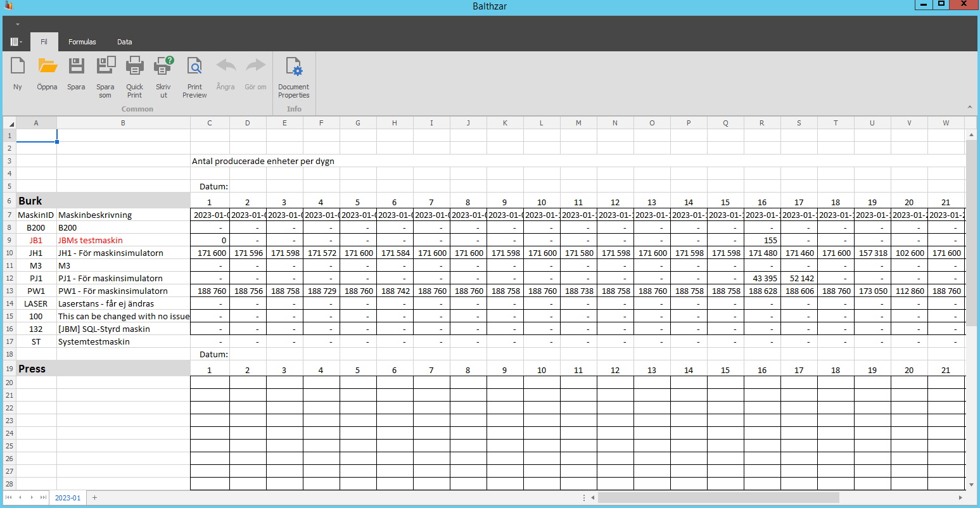The width and height of the screenshot is (980, 508).
Task: Create a new document with Ny
Action: [17, 73]
